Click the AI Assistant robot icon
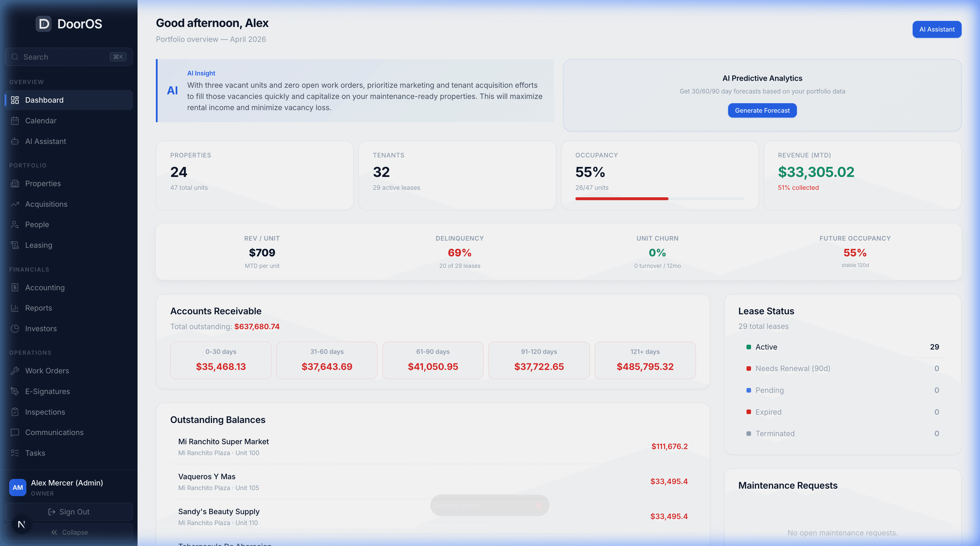The width and height of the screenshot is (980, 546). [x=15, y=141]
